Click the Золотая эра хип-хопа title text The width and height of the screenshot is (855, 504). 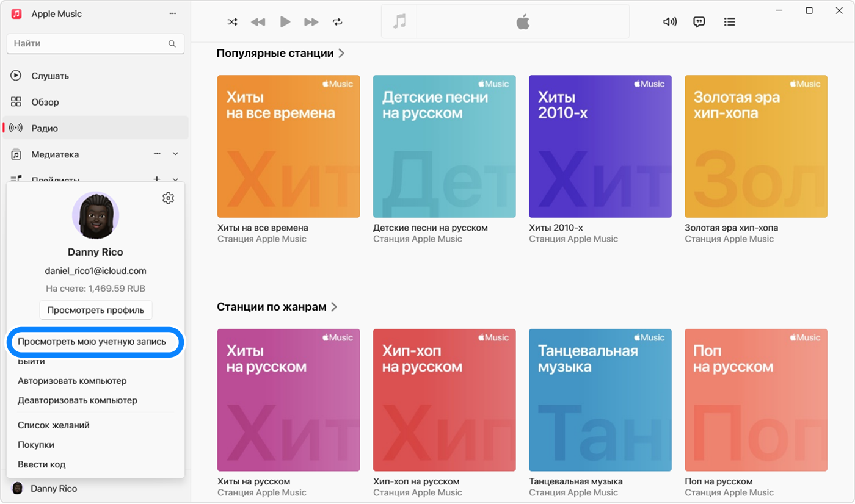pos(732,228)
